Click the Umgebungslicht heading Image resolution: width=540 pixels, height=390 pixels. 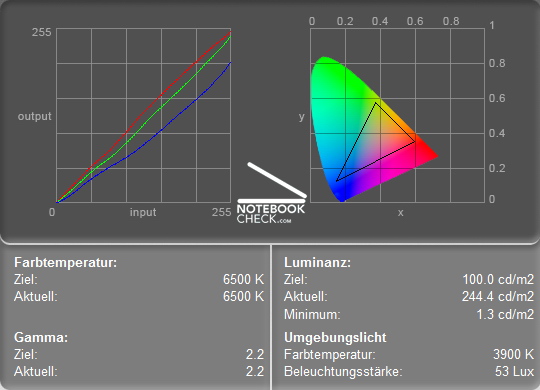point(335,337)
